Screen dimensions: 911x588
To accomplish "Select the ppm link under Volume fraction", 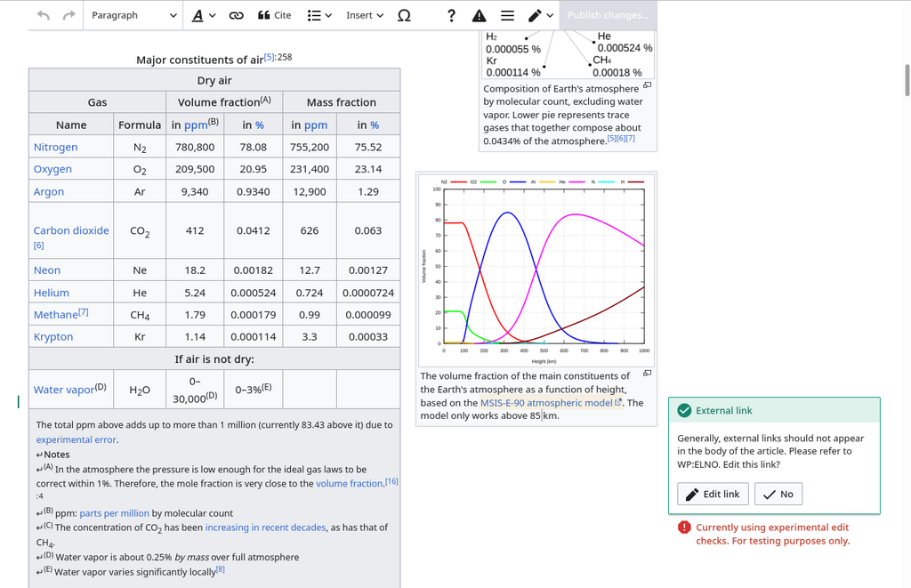I will pyautogui.click(x=196, y=125).
